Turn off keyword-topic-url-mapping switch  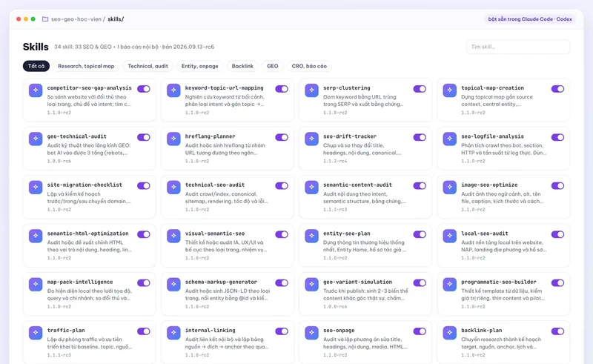(282, 89)
